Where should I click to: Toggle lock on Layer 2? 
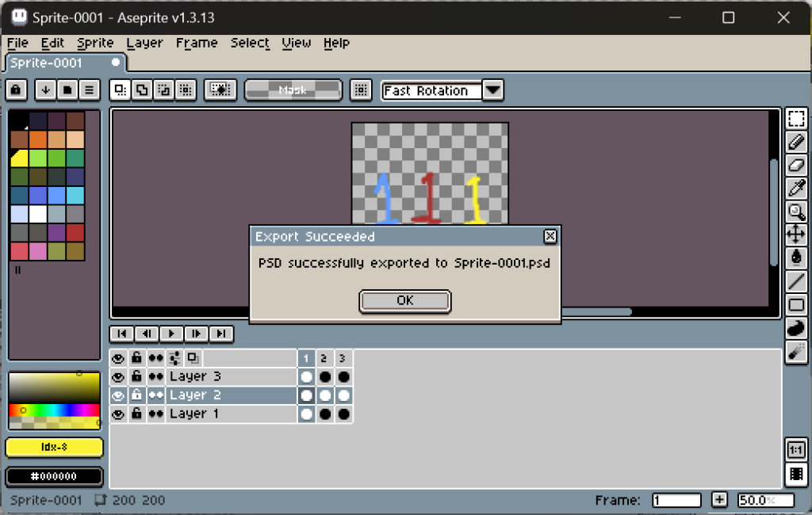point(136,395)
